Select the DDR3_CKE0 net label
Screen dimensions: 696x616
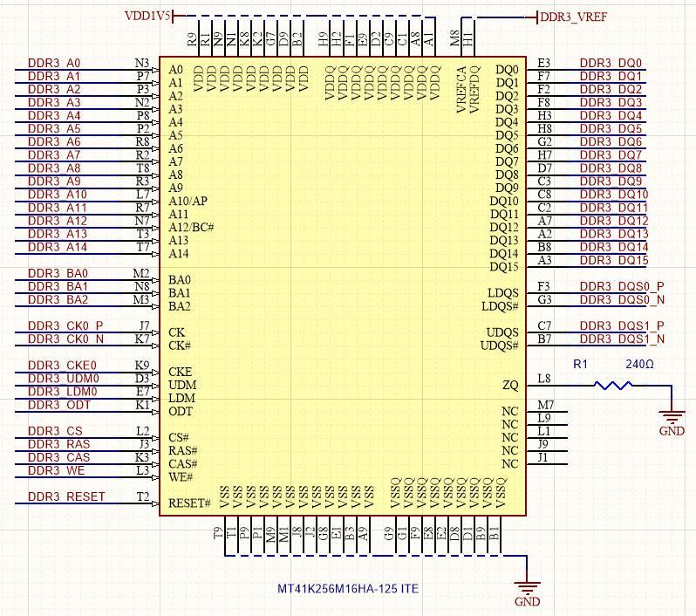(x=62, y=366)
